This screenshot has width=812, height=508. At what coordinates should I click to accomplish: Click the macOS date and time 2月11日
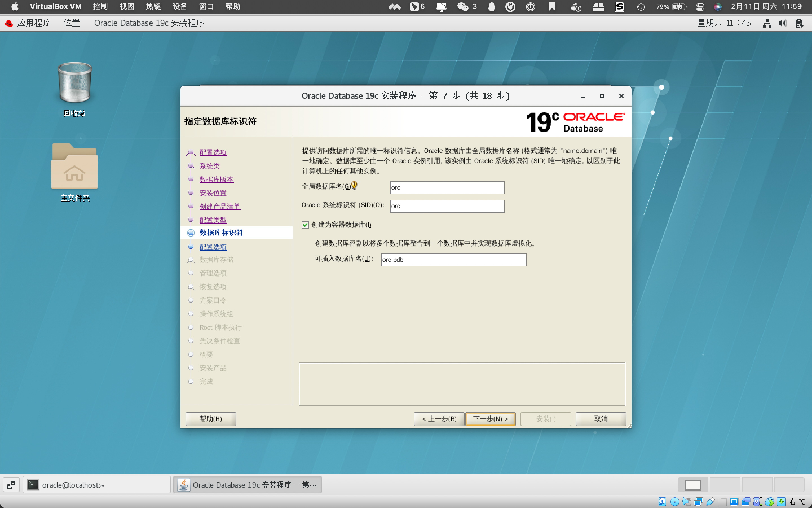(766, 6)
